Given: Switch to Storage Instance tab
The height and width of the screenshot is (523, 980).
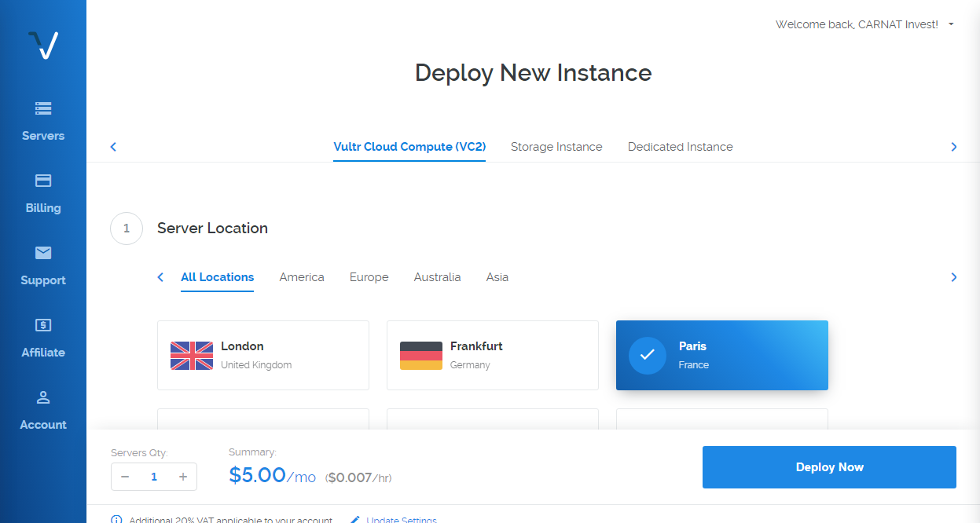Looking at the screenshot, I should (556, 147).
